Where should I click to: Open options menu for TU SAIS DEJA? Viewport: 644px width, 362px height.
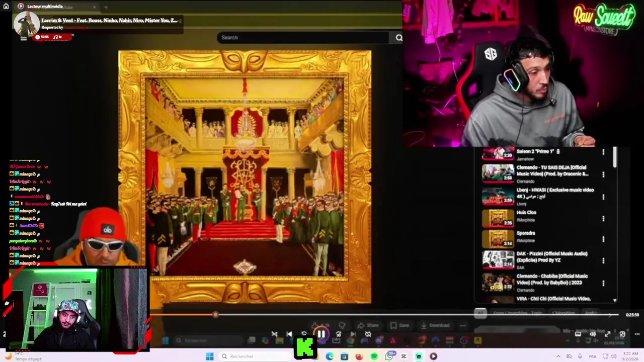click(603, 174)
